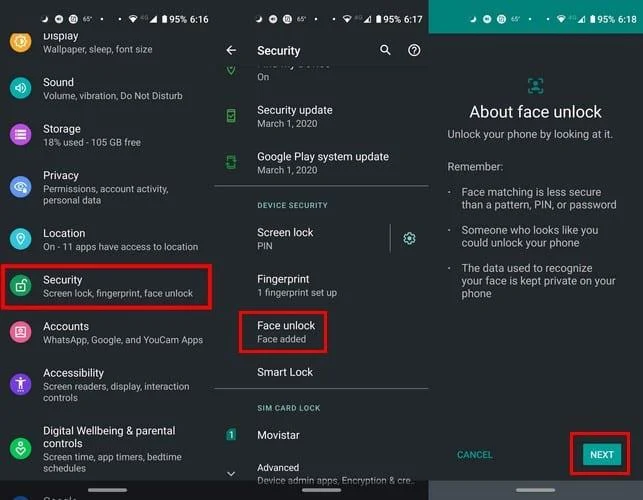This screenshot has height=500, width=643.
Task: Open the help question mark icon
Action: 414,50
